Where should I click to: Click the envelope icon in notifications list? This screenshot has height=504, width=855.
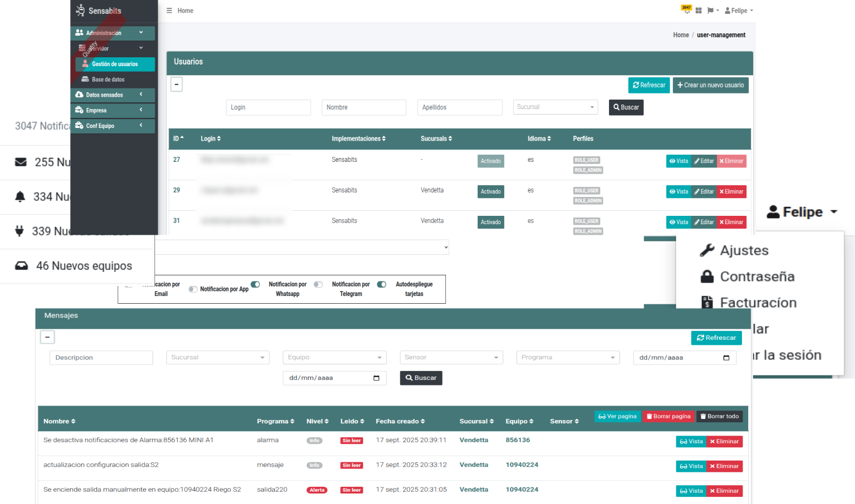(x=21, y=162)
